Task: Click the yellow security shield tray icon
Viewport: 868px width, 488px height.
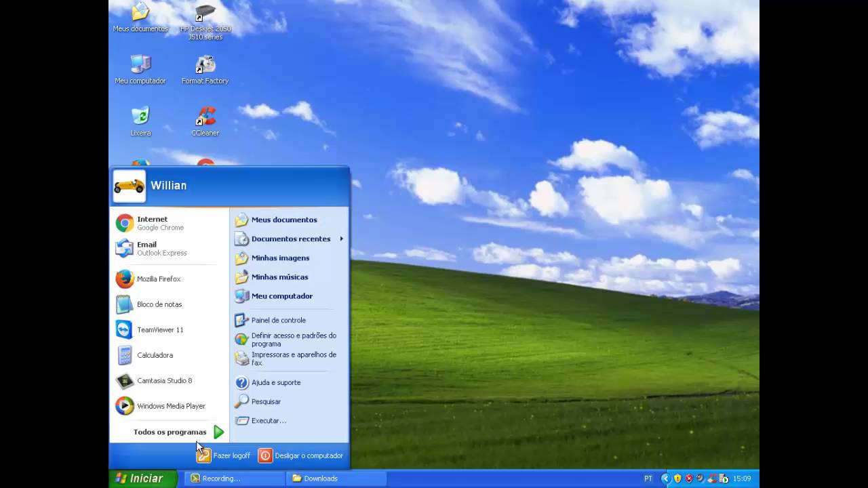Action: [x=677, y=479]
